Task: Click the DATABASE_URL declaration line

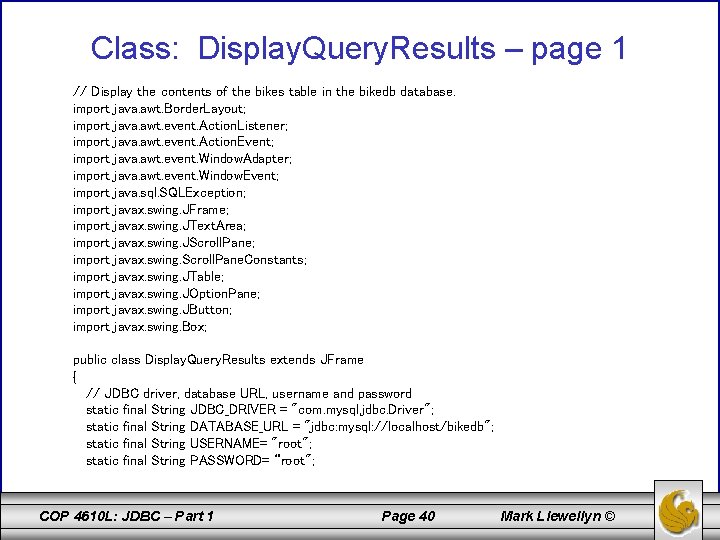Action: click(290, 427)
